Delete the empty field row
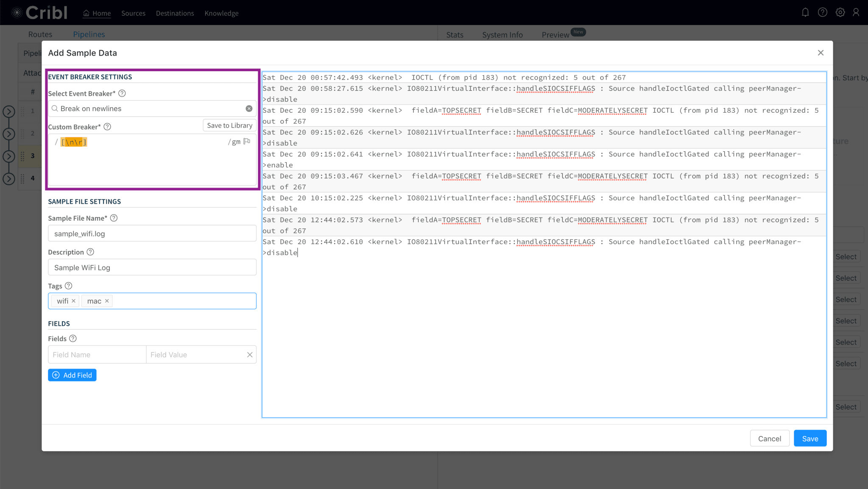 point(250,355)
